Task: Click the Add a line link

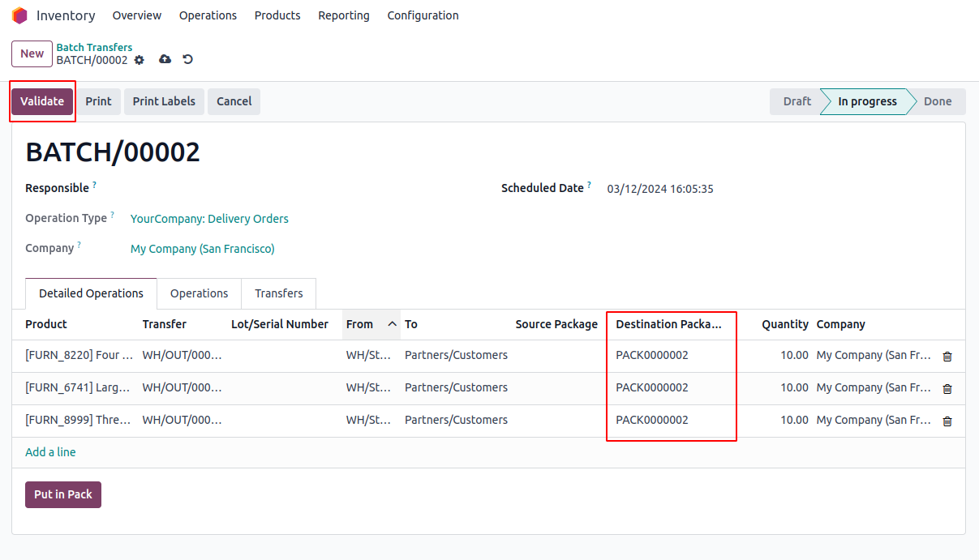Action: pyautogui.click(x=50, y=452)
